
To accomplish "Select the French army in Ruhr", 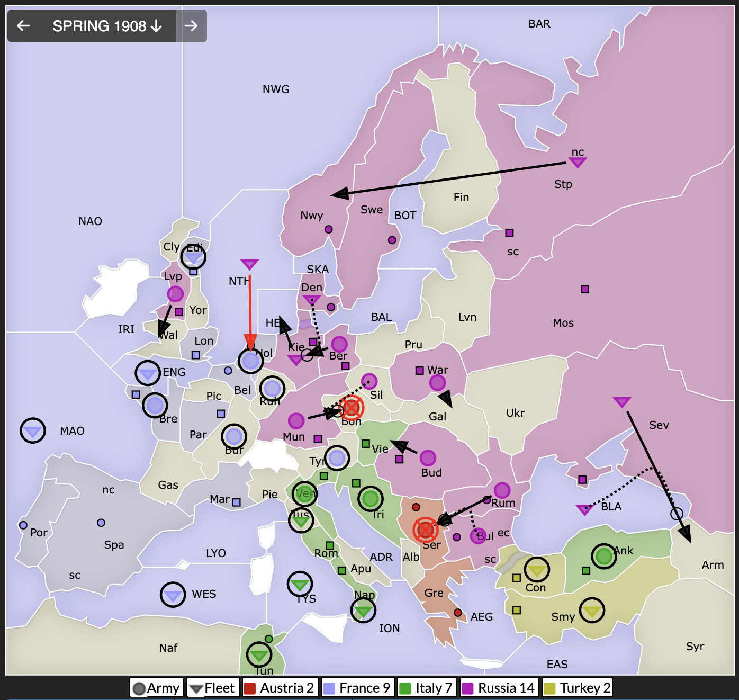I will pyautogui.click(x=272, y=389).
